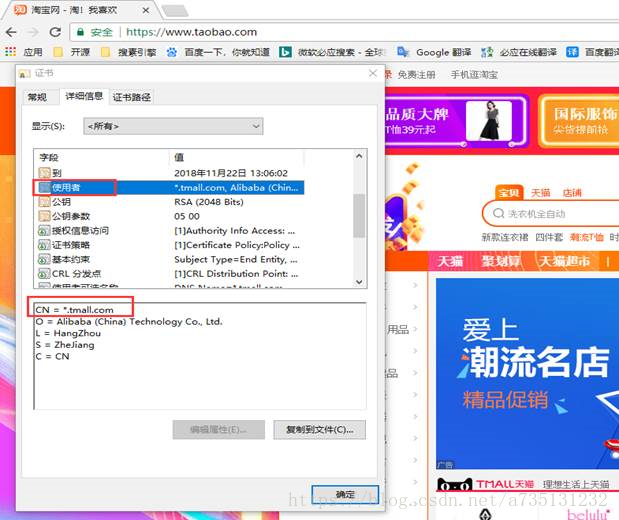Open 聚划算 in the nav bar
The width and height of the screenshot is (619, 520).
pyautogui.click(x=501, y=261)
